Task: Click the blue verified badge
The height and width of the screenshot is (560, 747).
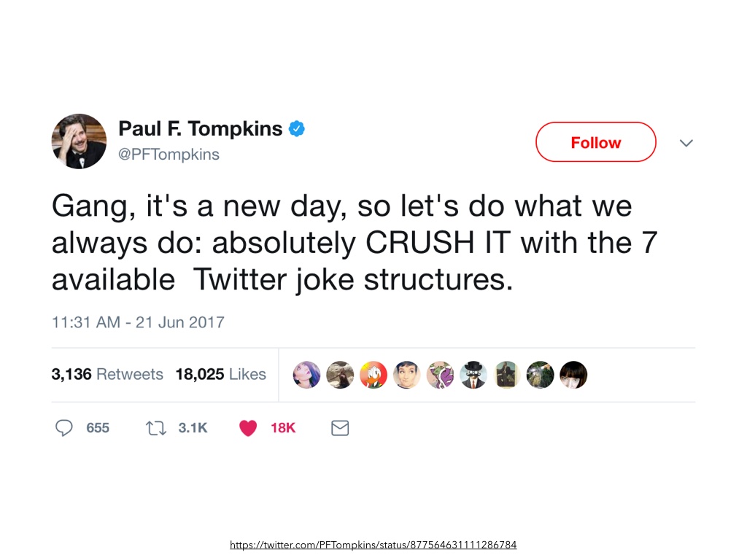Action: [296, 129]
